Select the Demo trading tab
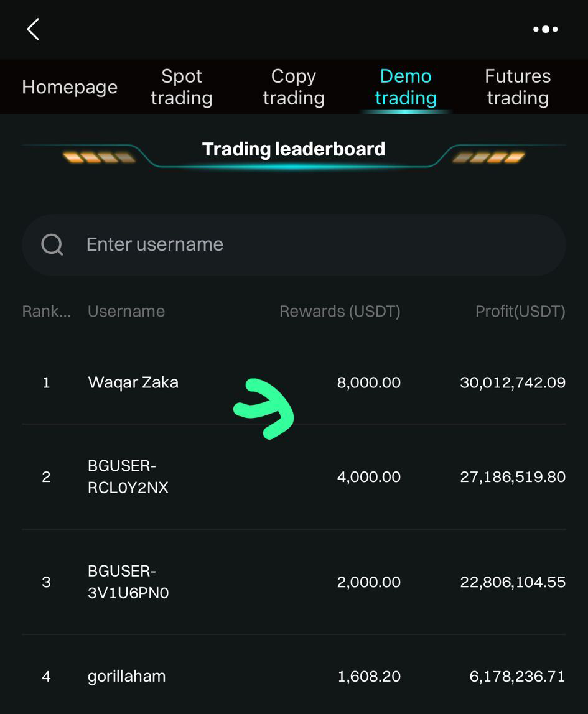The image size is (588, 714). pyautogui.click(x=406, y=87)
